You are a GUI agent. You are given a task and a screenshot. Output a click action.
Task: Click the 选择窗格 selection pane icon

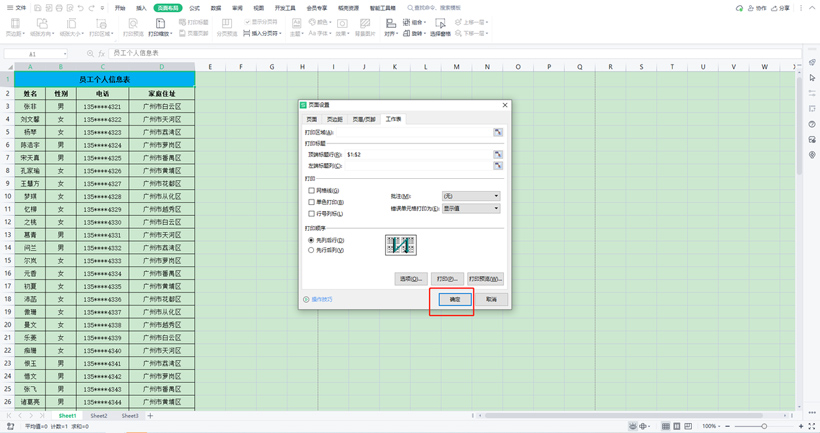[440, 27]
